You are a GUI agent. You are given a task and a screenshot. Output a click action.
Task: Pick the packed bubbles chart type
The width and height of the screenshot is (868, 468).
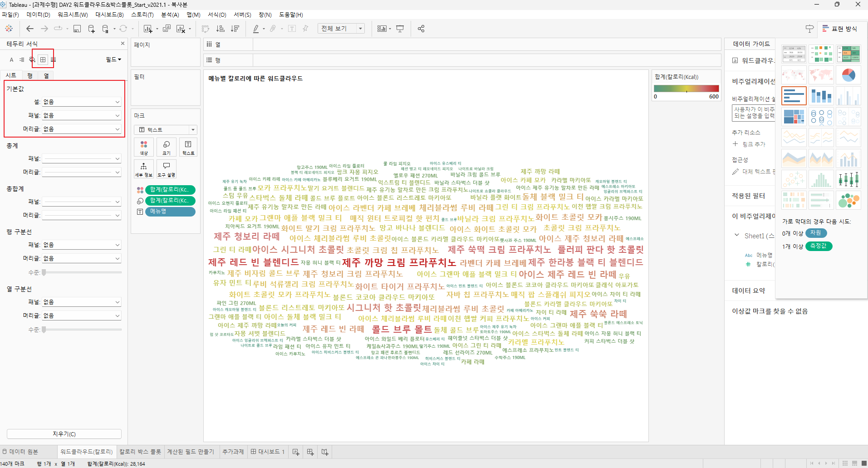(x=848, y=200)
